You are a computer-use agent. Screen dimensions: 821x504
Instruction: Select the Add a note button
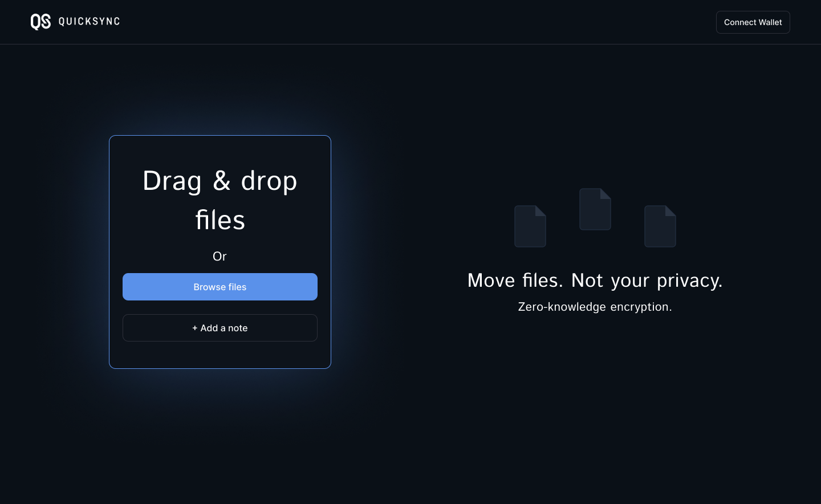point(220,328)
